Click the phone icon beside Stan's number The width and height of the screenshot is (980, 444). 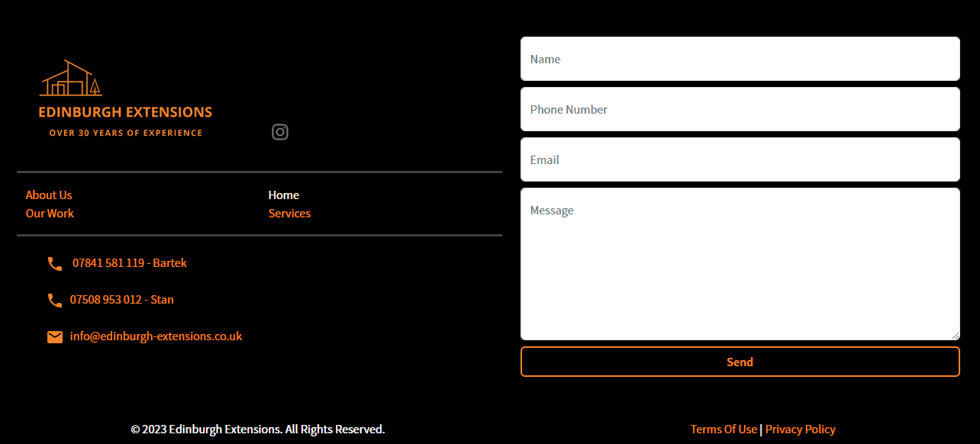click(54, 300)
